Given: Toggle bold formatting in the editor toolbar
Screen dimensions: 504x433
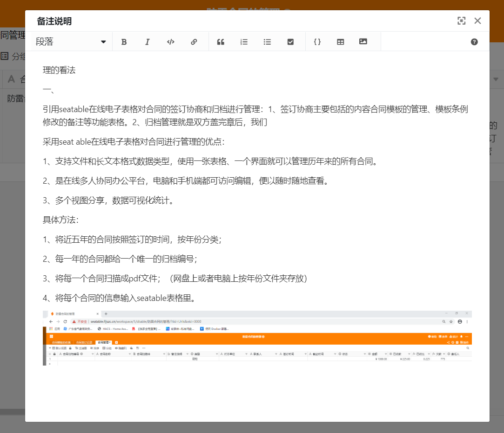Looking at the screenshot, I should [124, 42].
